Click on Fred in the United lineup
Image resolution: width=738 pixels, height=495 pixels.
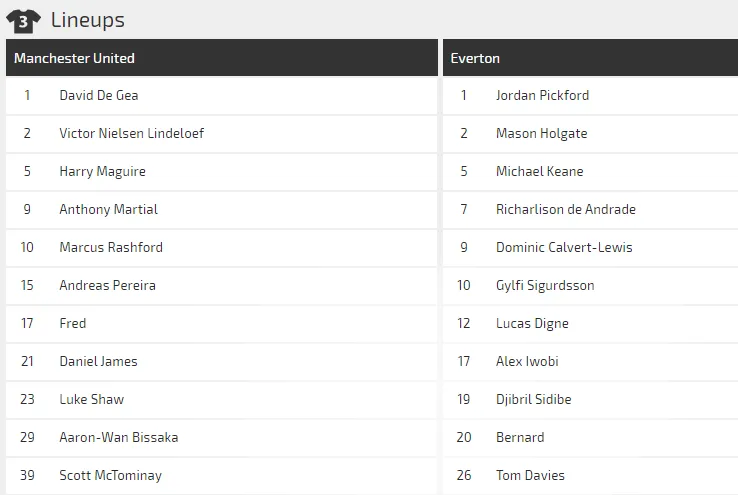(x=73, y=324)
